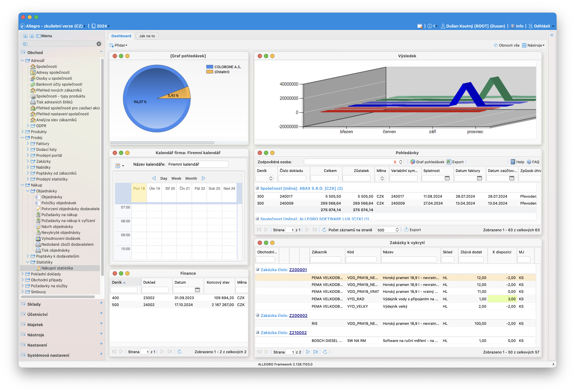Viewport: 575px width, 392px height.
Task: Open Nákupní statistika menu item
Action: point(57,268)
